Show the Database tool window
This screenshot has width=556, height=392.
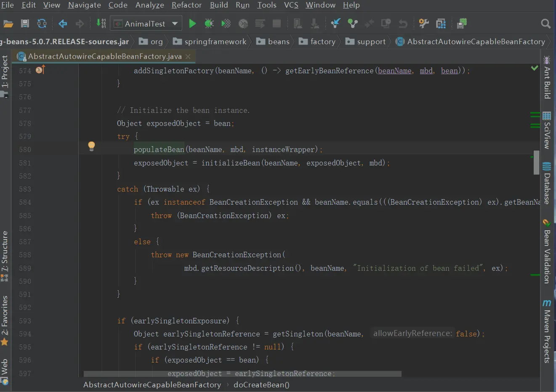547,184
